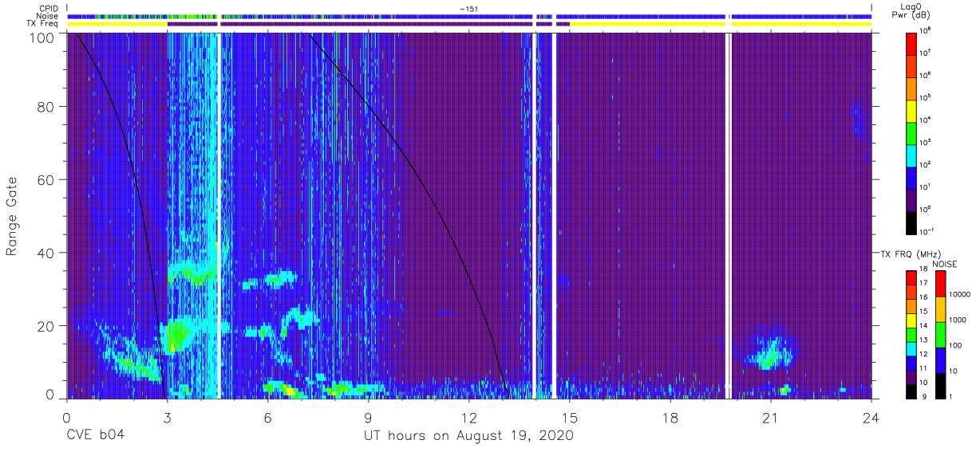Click the '12' tick on the UT hours axis
The height and width of the screenshot is (452, 980).
coord(468,417)
